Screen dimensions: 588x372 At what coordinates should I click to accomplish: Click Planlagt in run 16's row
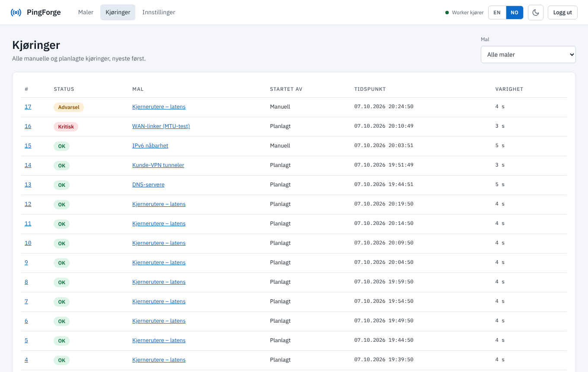tap(280, 126)
